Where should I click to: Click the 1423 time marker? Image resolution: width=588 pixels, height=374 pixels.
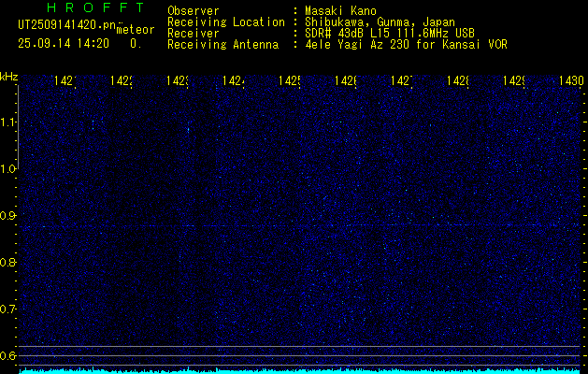coord(178,80)
